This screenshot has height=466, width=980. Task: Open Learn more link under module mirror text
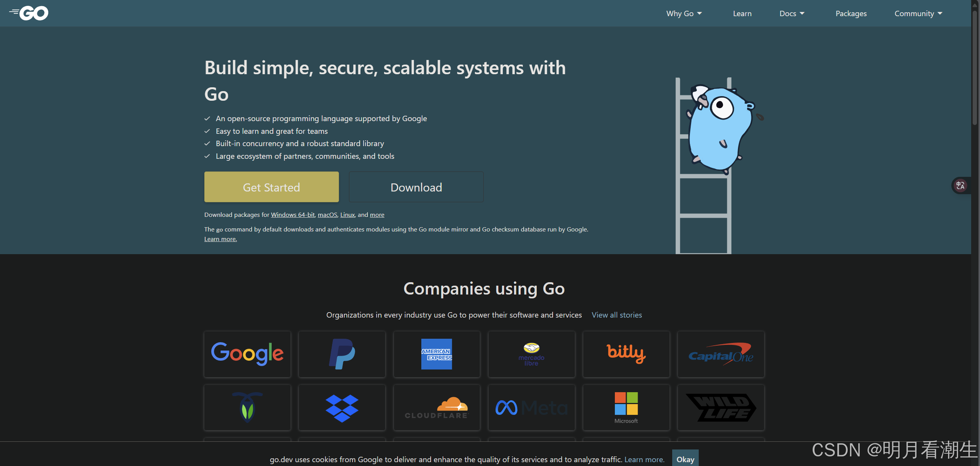[x=220, y=239]
